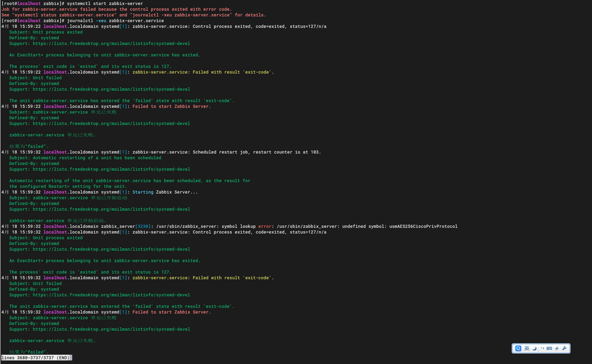
Task: Click the last 'Failed to start Zabbix Server.' line
Action: click(171, 312)
